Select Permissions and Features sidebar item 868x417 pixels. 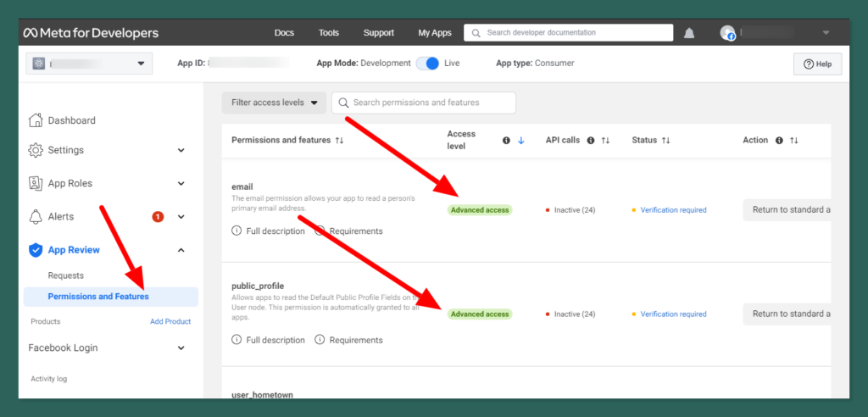[98, 297]
